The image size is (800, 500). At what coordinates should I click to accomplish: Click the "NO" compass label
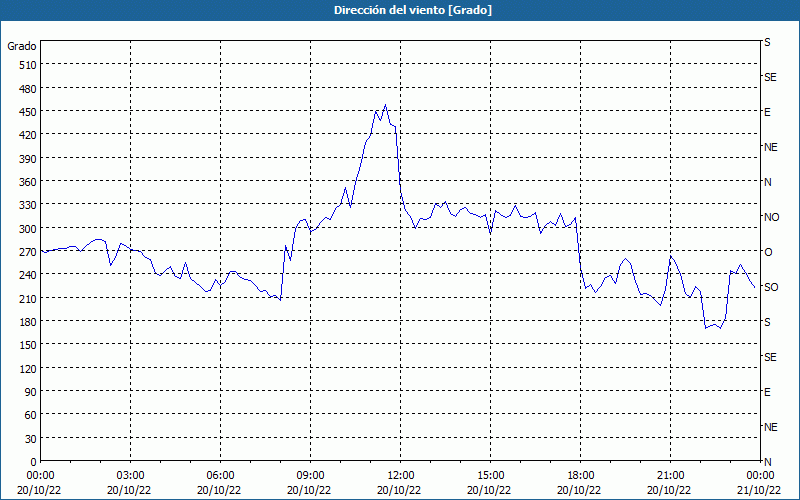pyautogui.click(x=771, y=217)
